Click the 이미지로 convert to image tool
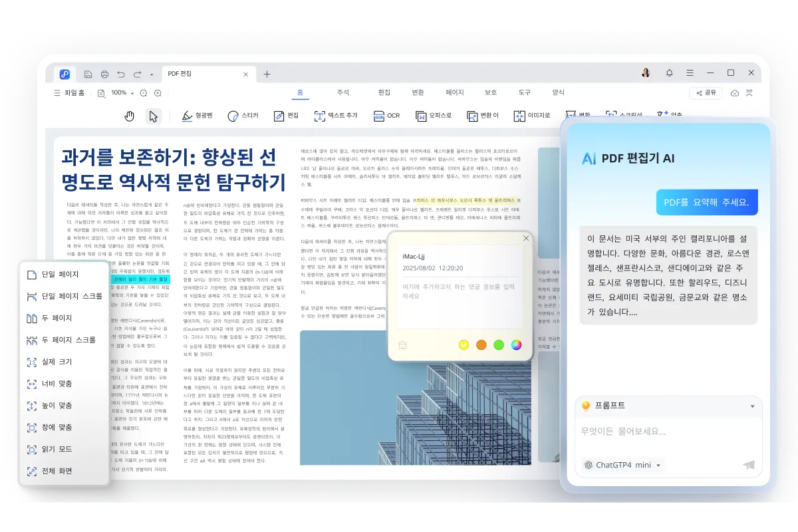798x532 pixels. [532, 116]
